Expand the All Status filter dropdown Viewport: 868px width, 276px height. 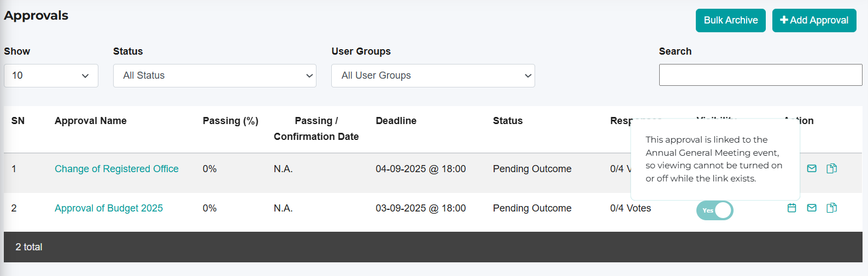tap(214, 75)
